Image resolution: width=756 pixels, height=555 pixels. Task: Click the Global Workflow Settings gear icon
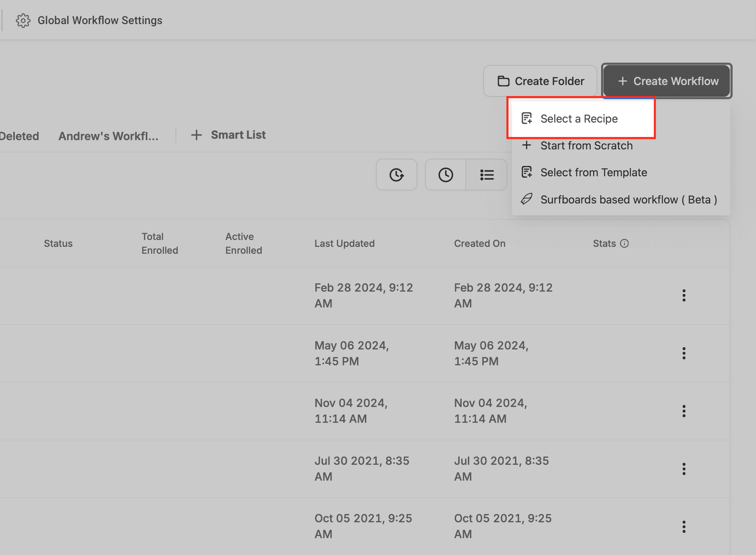point(23,21)
